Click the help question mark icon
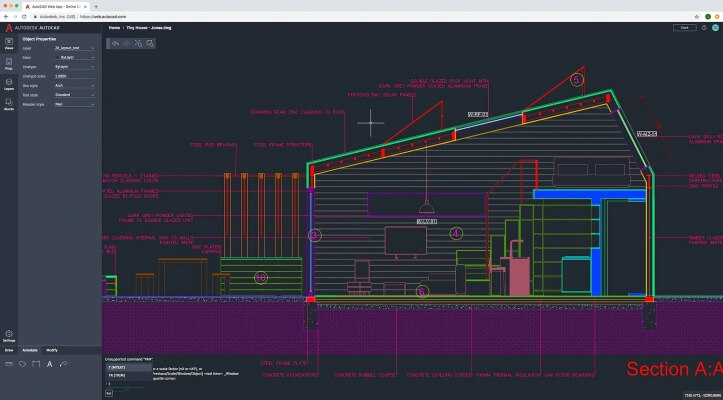 702,28
